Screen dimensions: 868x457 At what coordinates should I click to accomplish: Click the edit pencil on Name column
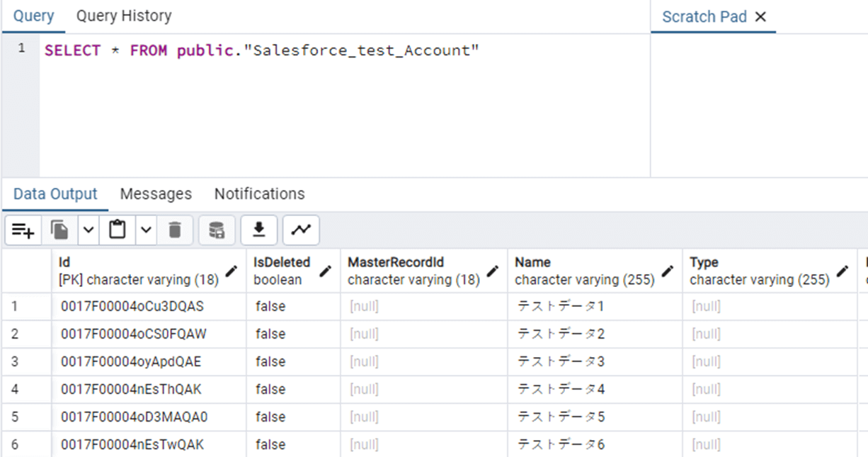coord(667,271)
